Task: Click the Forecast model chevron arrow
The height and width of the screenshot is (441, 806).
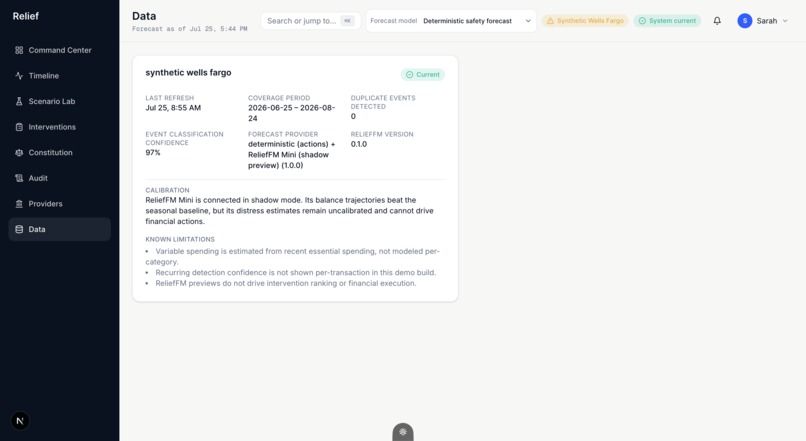Action: coord(528,21)
